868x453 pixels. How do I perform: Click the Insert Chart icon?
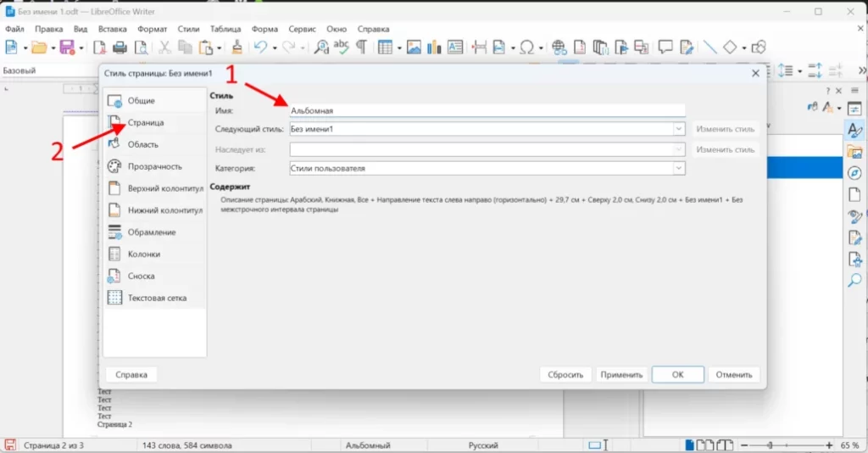434,48
